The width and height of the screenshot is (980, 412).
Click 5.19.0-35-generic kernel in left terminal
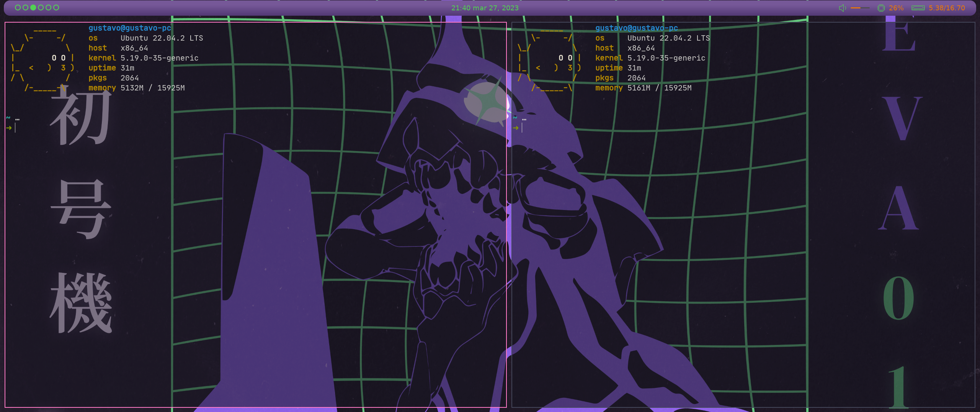click(160, 58)
